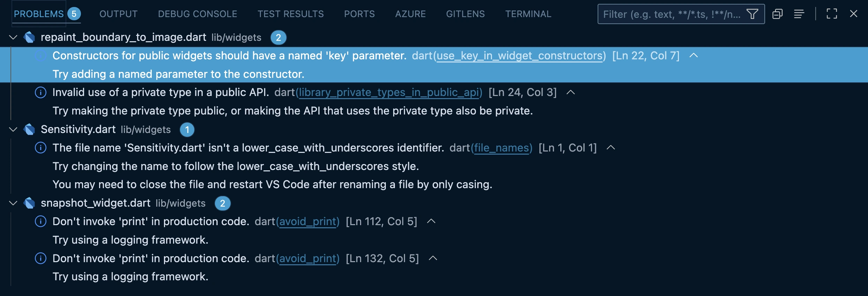Image resolution: width=868 pixels, height=296 pixels.
Task: Collapse the repaint_boundary_to_image.dart file group
Action: pos(13,37)
